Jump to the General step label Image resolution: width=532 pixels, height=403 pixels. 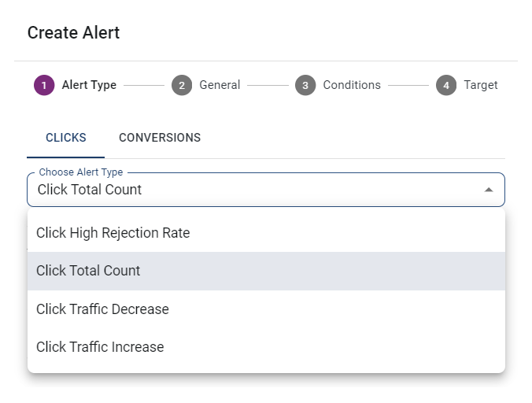pos(220,85)
